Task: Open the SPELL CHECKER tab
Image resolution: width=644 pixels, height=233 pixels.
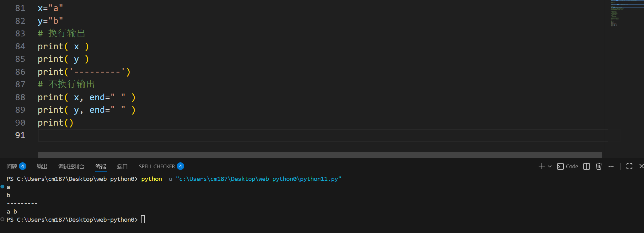Action: [x=157, y=166]
